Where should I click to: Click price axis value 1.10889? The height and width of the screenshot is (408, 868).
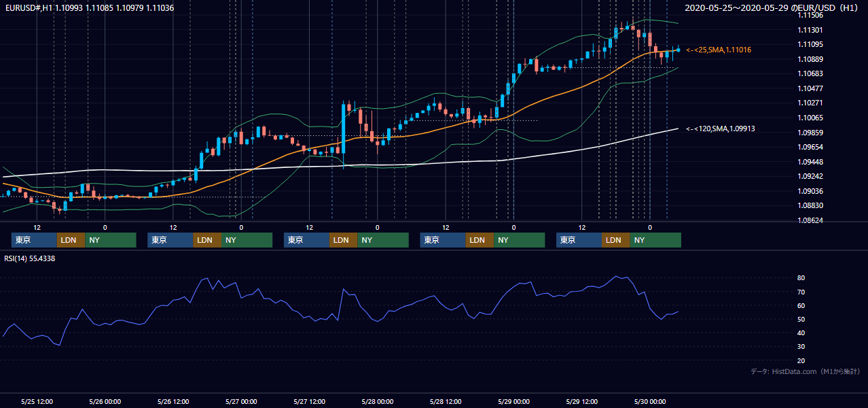pyautogui.click(x=810, y=59)
